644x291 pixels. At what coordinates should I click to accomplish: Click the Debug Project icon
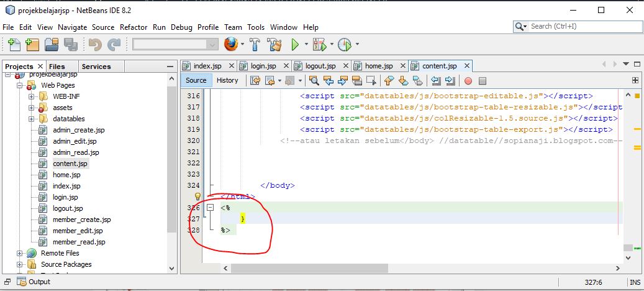click(319, 44)
